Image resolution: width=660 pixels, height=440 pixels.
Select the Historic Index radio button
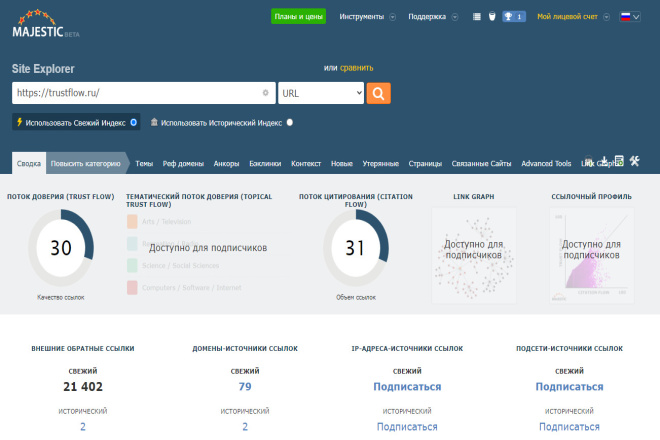click(x=290, y=122)
